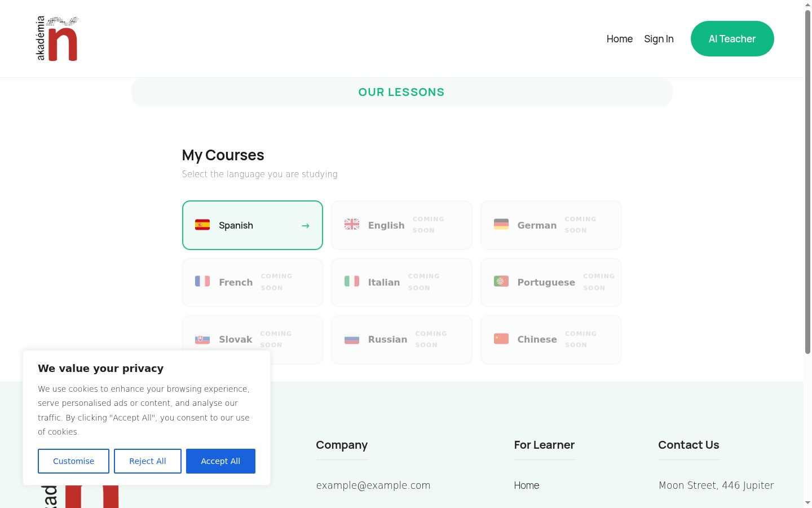The image size is (812, 508).
Task: Click the Russian course label
Action: 387,339
